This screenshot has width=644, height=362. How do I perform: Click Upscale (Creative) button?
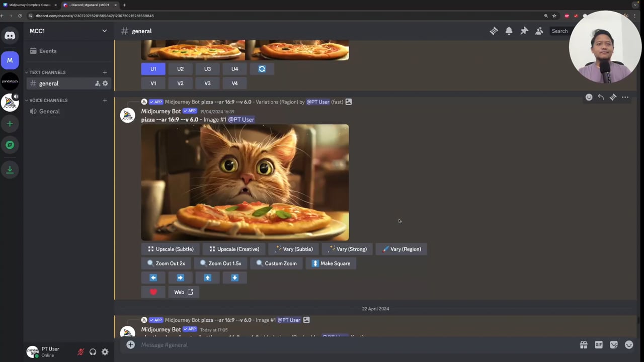tap(234, 249)
